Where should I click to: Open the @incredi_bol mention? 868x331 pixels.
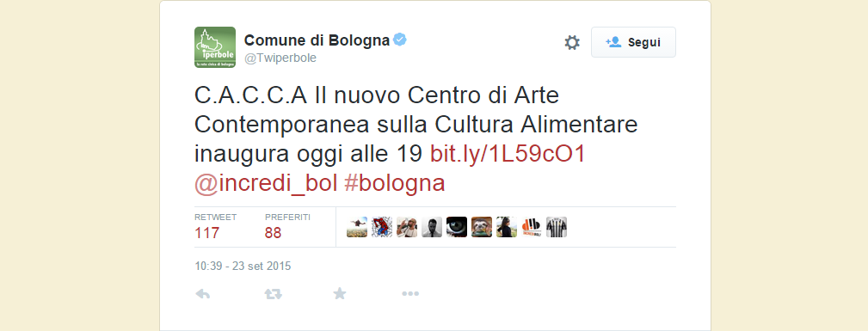coord(266,184)
